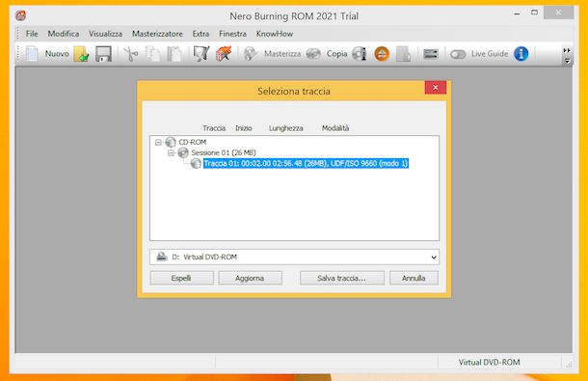The width and height of the screenshot is (588, 381).
Task: Click the Copia disc copy icon
Action: (x=313, y=54)
